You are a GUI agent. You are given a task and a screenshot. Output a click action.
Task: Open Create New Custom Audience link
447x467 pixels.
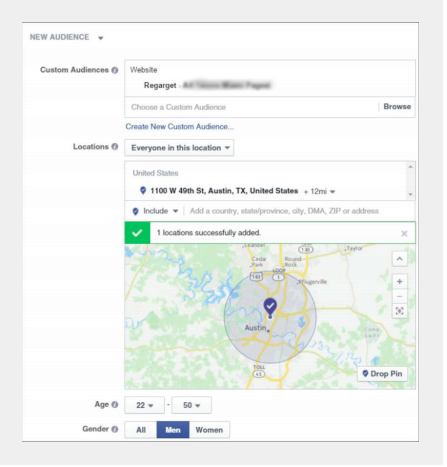[x=179, y=127]
